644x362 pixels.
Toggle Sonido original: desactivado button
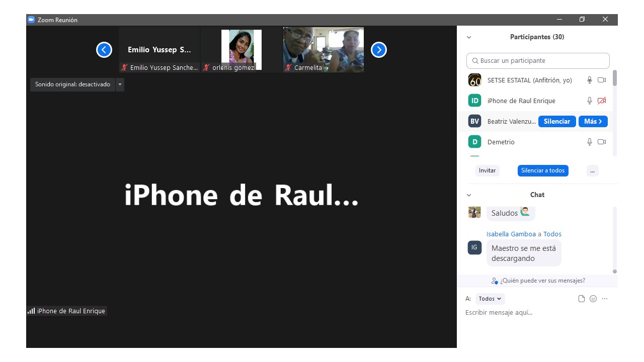72,84
